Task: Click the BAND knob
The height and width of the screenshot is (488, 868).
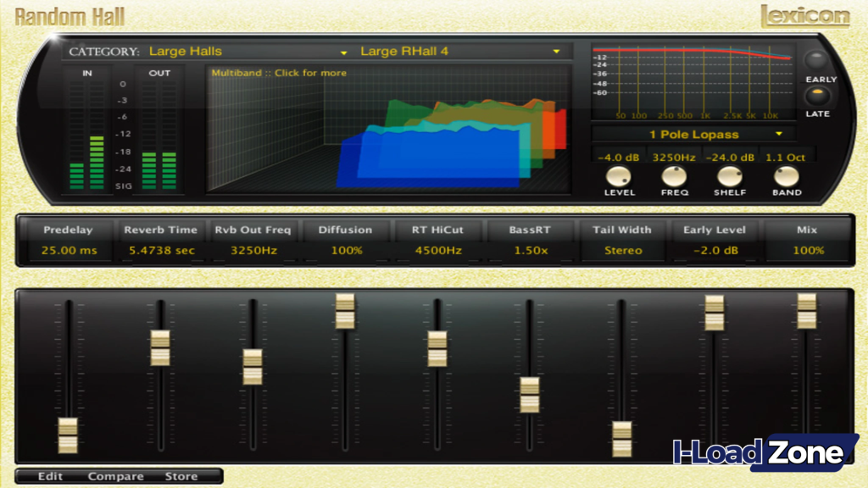Action: (786, 176)
